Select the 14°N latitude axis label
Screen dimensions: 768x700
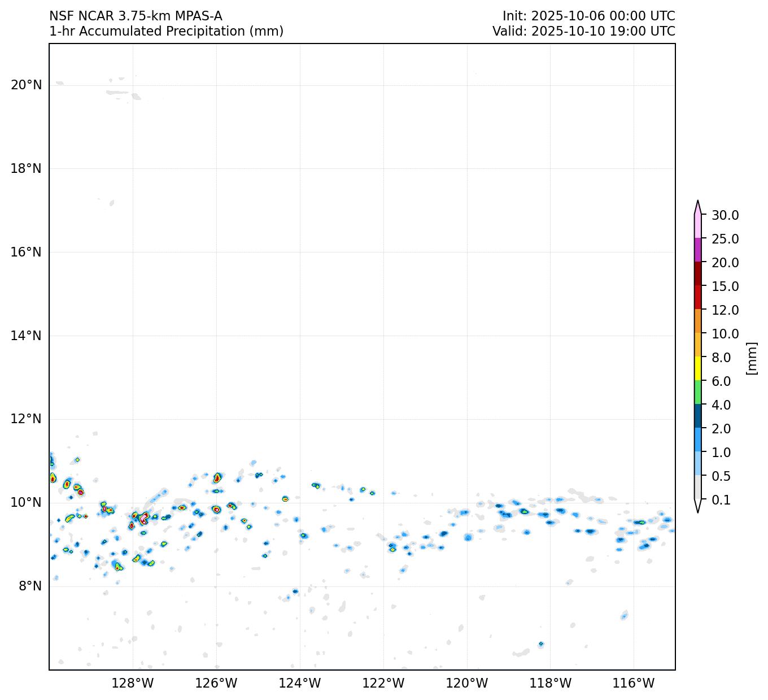tap(26, 336)
